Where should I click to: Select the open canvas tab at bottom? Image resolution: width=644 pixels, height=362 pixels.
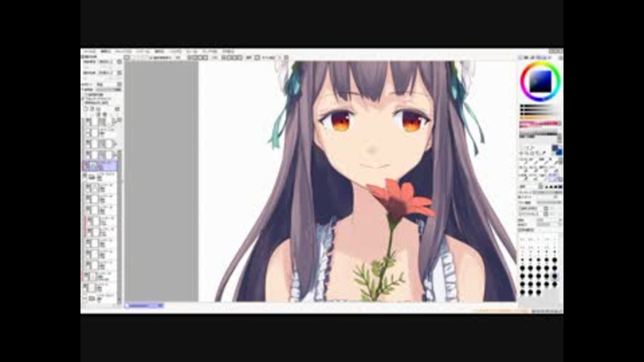click(144, 306)
